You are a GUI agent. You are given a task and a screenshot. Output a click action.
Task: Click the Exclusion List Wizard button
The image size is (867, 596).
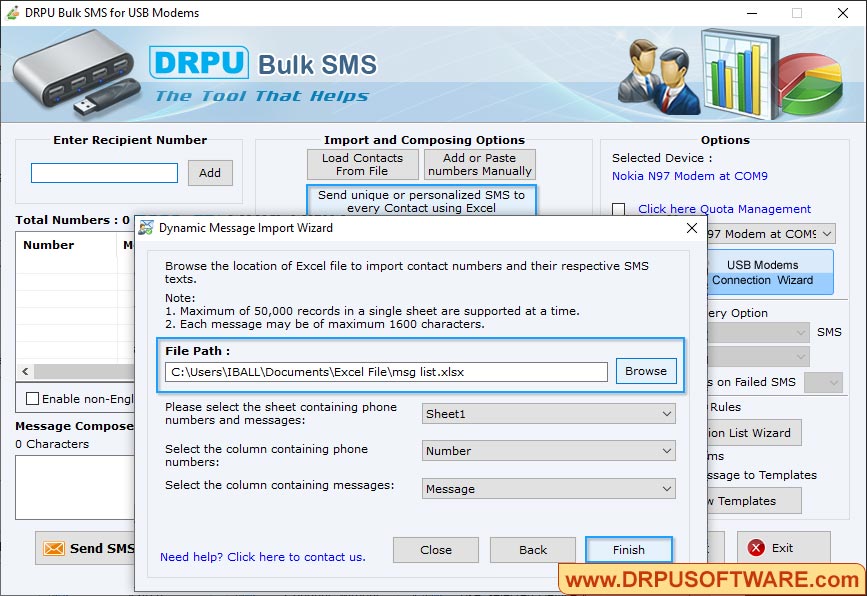coord(754,433)
